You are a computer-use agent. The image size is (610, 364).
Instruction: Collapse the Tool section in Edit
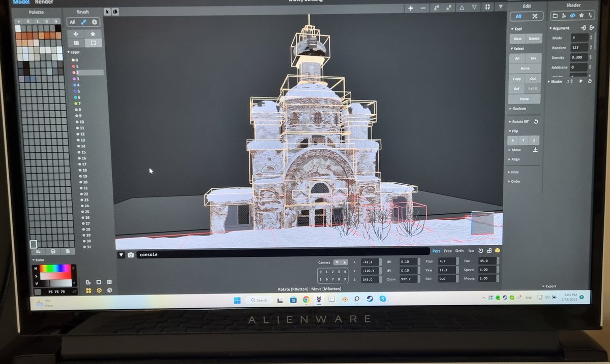[517, 29]
